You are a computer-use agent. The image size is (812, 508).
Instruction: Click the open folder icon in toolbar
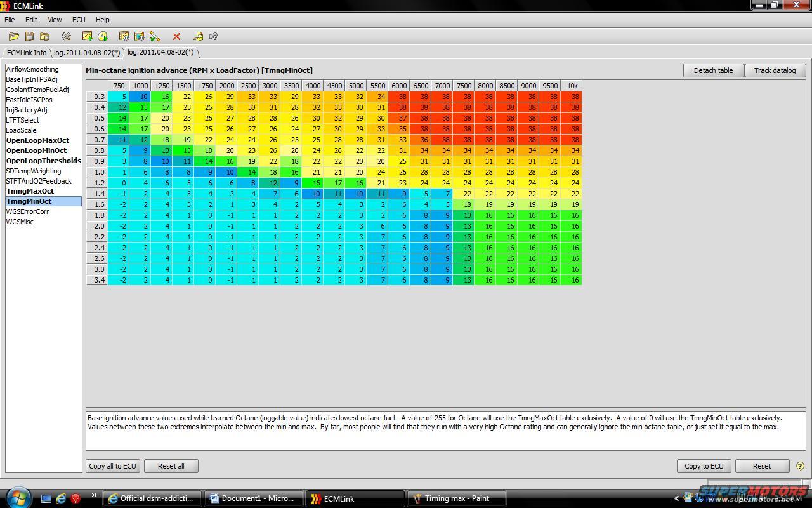pos(13,37)
